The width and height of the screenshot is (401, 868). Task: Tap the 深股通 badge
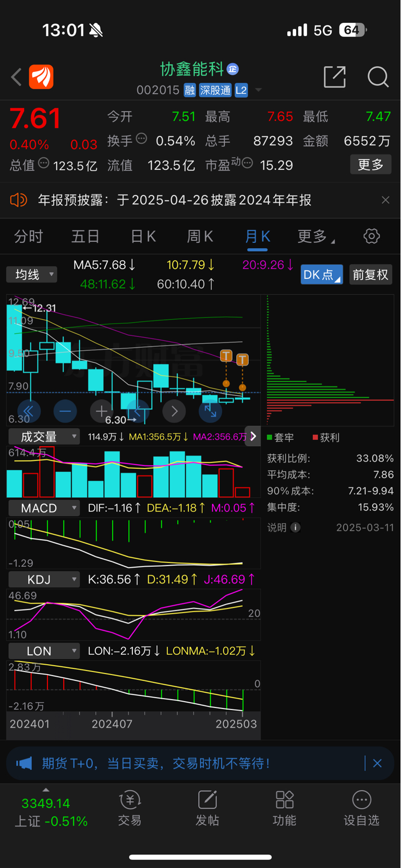pyautogui.click(x=215, y=90)
